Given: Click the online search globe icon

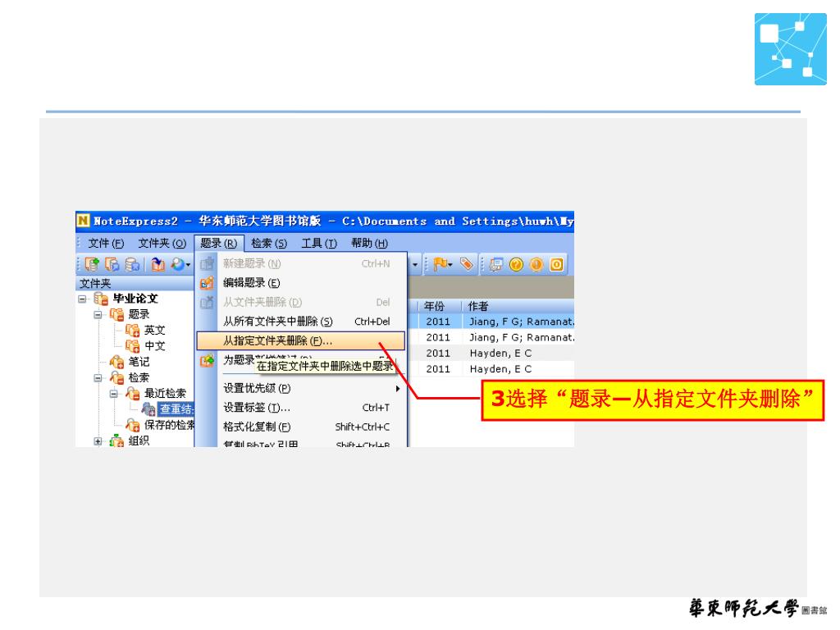Looking at the screenshot, I should tap(177, 264).
